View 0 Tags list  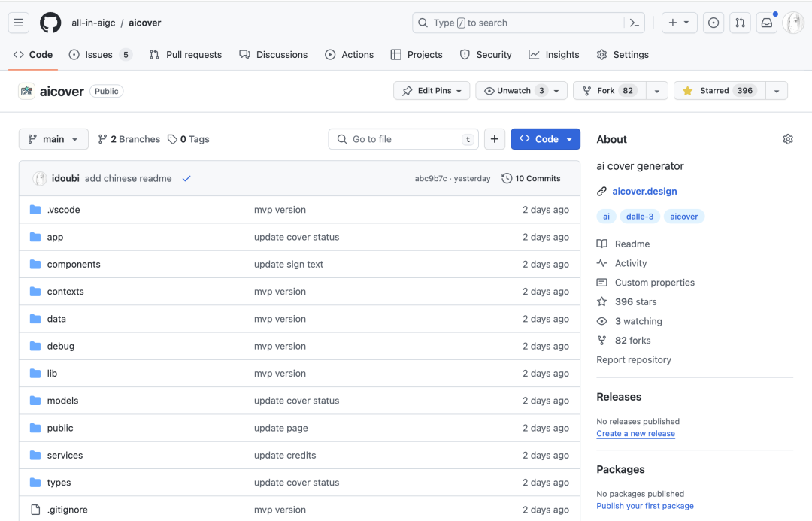tap(189, 139)
